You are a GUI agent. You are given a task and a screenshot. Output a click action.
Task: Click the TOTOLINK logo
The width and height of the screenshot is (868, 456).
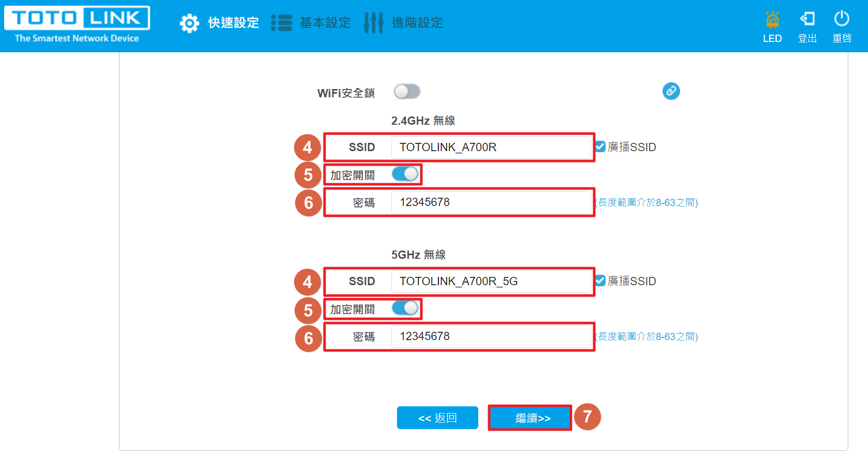[77, 24]
